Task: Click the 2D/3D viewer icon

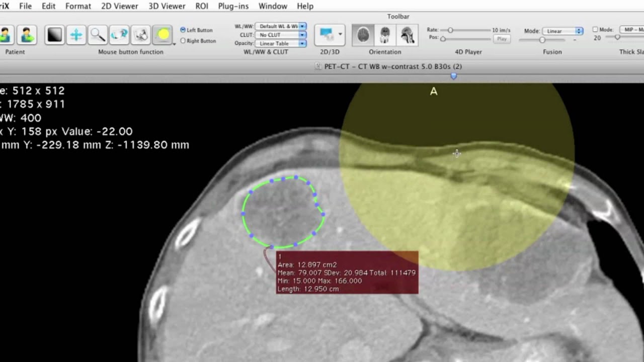Action: [327, 35]
